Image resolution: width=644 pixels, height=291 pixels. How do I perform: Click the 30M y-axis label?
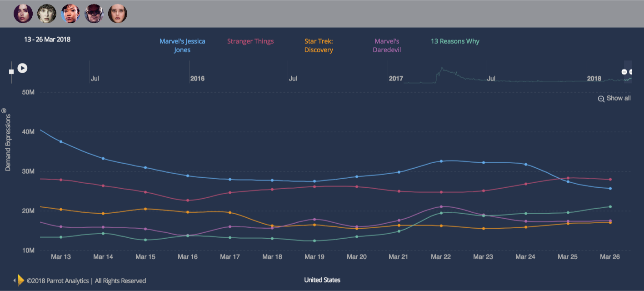(x=28, y=171)
